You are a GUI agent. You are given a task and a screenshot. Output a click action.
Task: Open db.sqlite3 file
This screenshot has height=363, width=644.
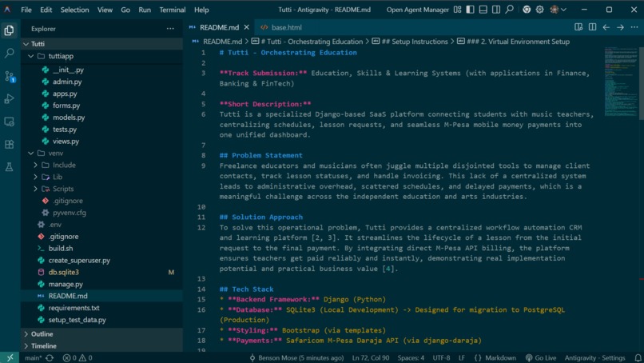point(101,272)
